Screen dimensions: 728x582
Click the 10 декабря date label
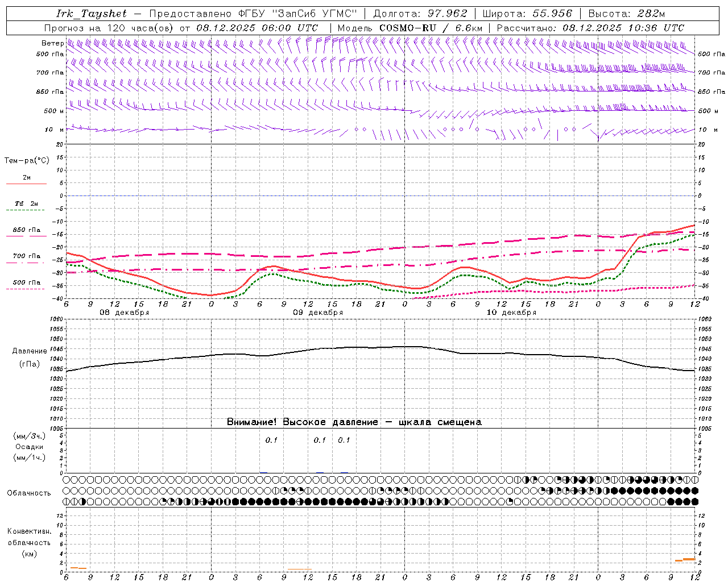[511, 313]
